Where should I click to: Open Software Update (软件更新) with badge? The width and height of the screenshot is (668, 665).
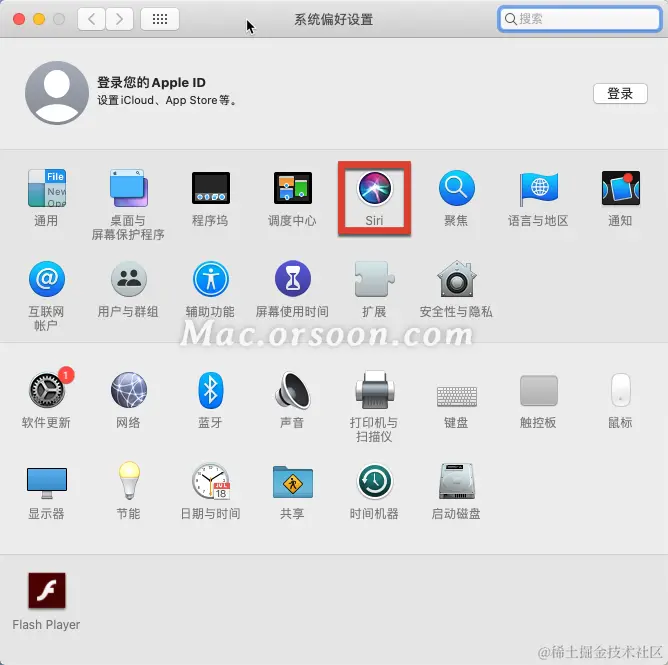[x=48, y=389]
